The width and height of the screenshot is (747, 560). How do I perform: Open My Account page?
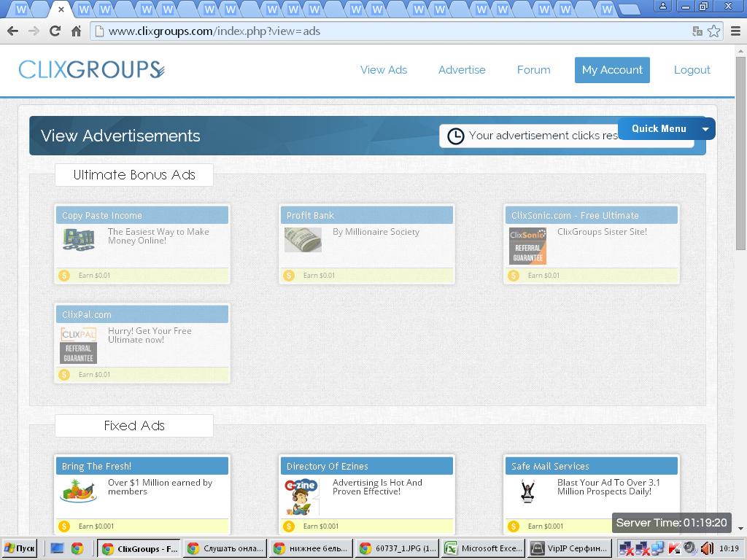[612, 70]
